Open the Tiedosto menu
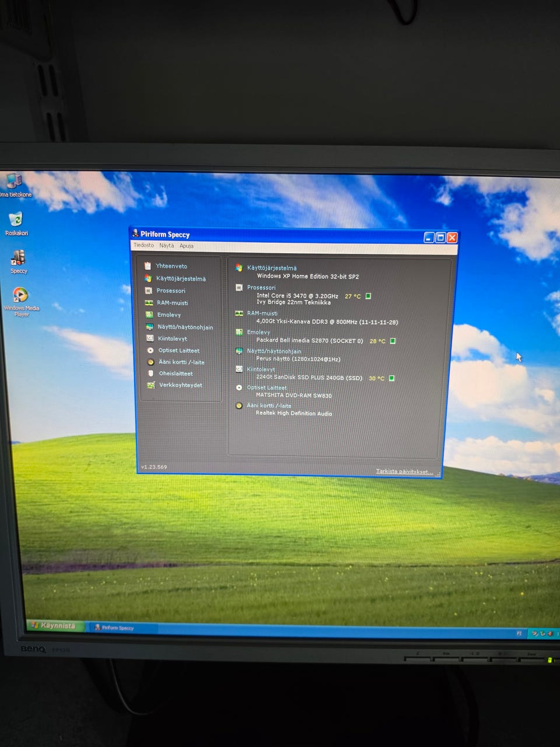 [143, 245]
